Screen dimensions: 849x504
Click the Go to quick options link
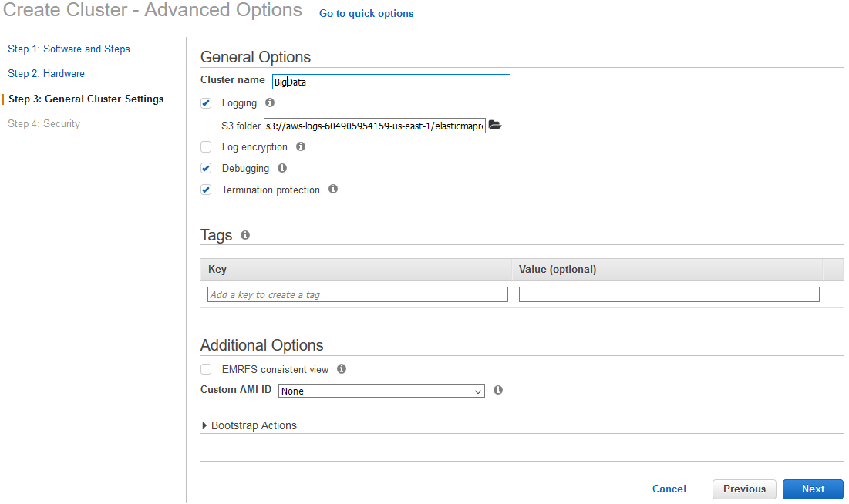pos(366,13)
